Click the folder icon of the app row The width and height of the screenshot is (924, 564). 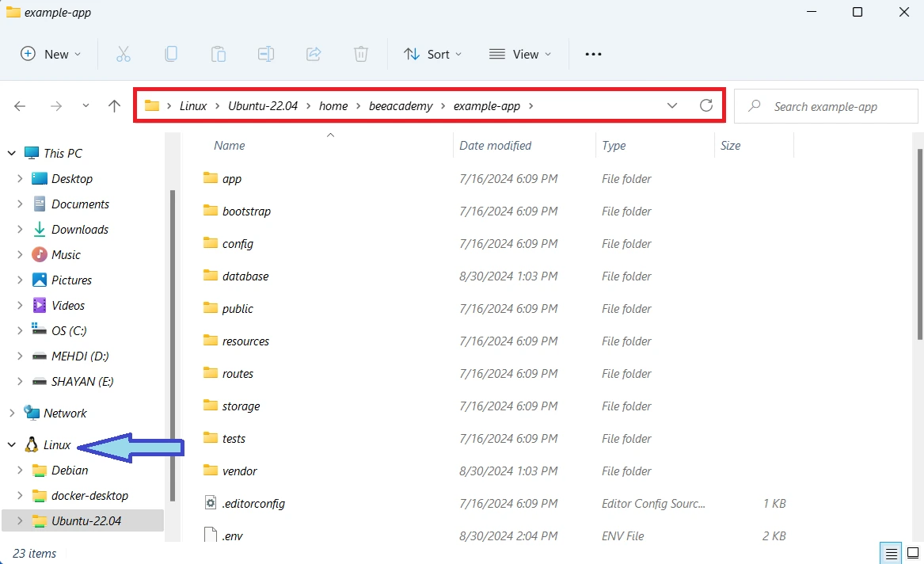click(x=211, y=178)
